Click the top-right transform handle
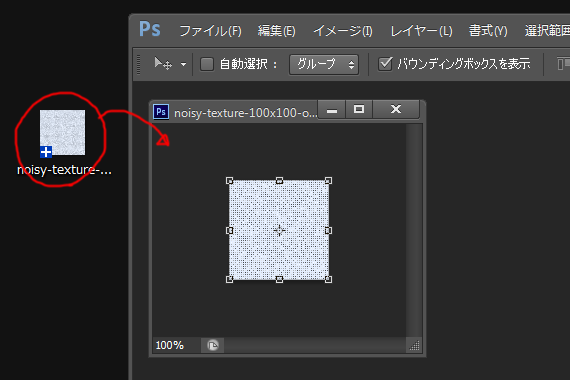 tap(328, 181)
